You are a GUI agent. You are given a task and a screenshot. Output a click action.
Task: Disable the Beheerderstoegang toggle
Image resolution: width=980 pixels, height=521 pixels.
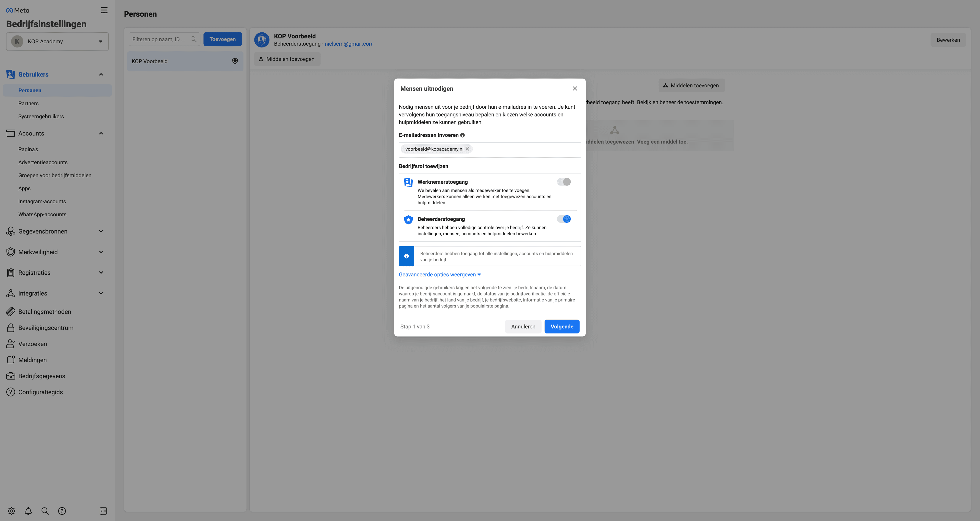click(x=564, y=219)
